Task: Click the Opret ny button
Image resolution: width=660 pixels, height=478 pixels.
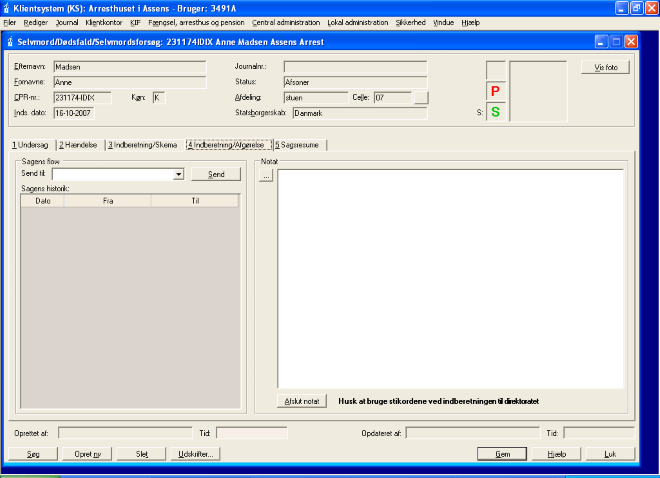Action: 88,453
